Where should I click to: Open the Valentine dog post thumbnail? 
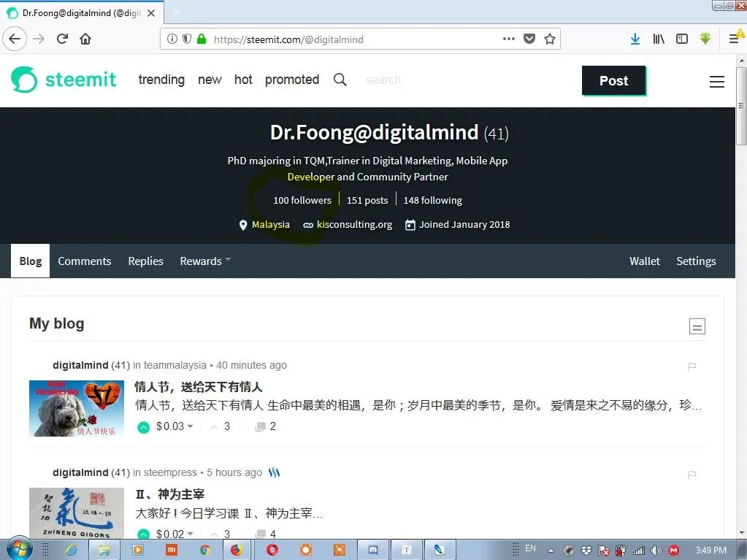point(76,408)
